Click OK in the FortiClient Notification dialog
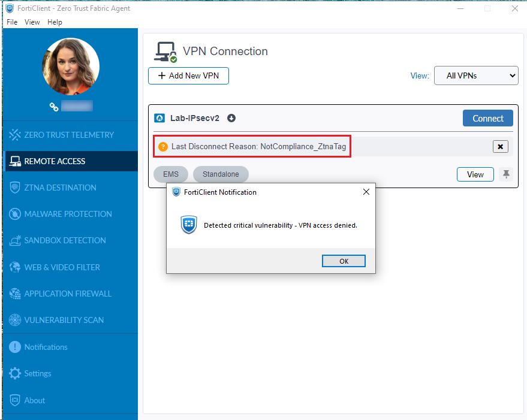 click(x=344, y=261)
